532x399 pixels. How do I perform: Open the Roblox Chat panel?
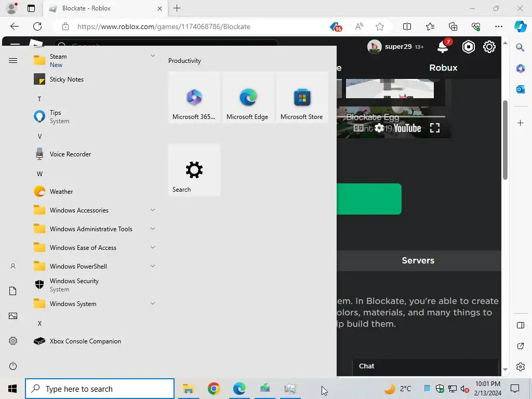425,366
